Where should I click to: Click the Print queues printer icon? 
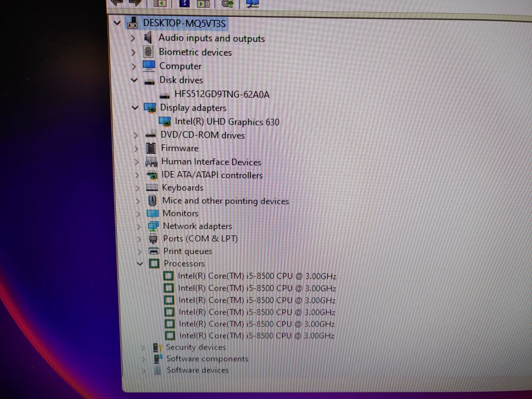[154, 251]
